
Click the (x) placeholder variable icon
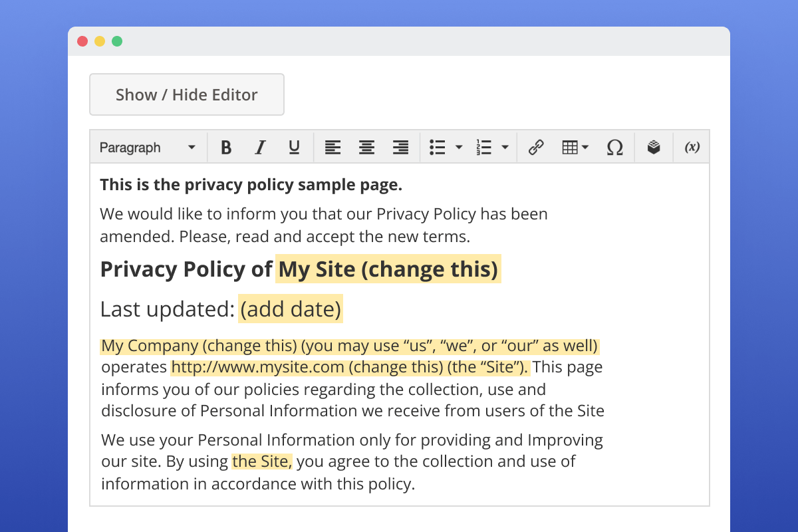pyautogui.click(x=692, y=147)
